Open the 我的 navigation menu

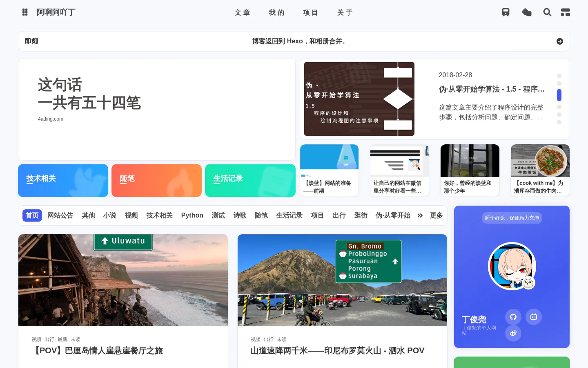point(276,13)
